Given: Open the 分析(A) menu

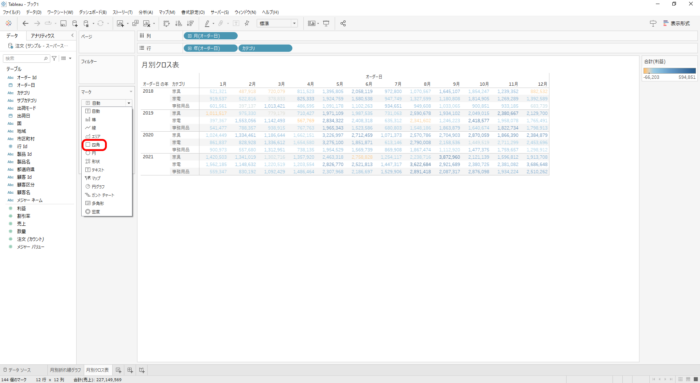Looking at the screenshot, I should point(146,12).
